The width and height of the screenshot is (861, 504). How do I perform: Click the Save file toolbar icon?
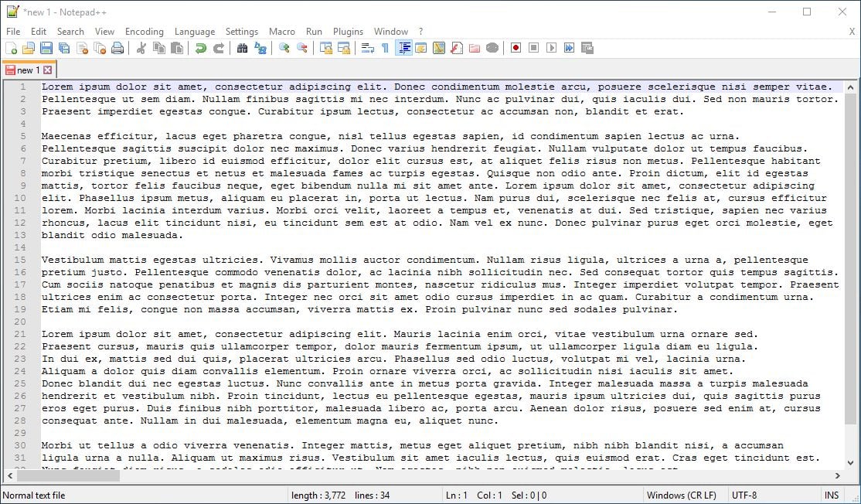tap(46, 48)
